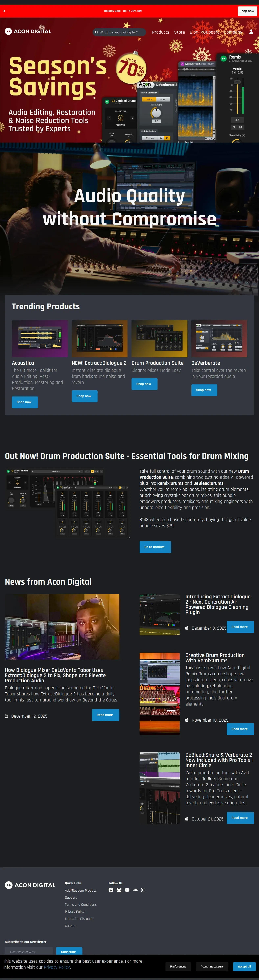Click Read more for November 18 article
Screen dimensions: 259x980
[x=240, y=729]
